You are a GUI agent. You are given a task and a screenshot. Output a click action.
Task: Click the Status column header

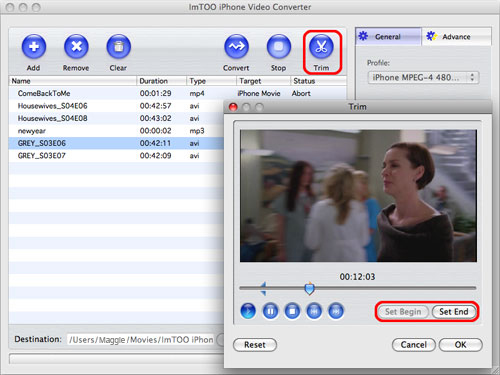point(318,81)
